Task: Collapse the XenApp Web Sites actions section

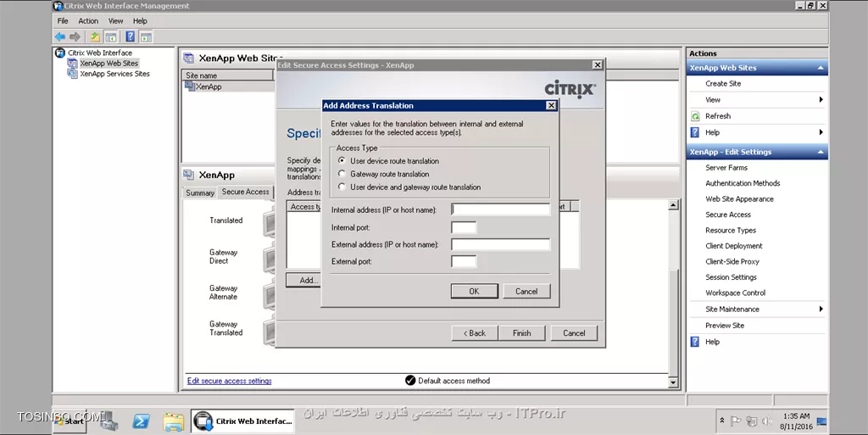Action: (821, 68)
